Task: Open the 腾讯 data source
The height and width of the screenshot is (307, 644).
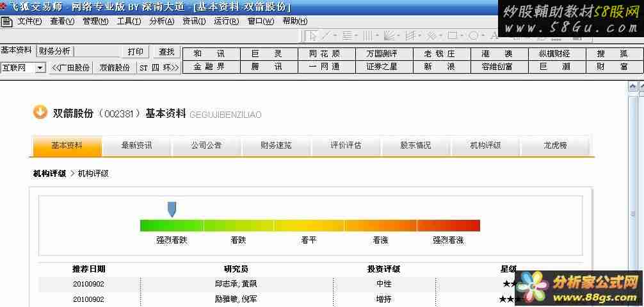Action: coord(269,67)
